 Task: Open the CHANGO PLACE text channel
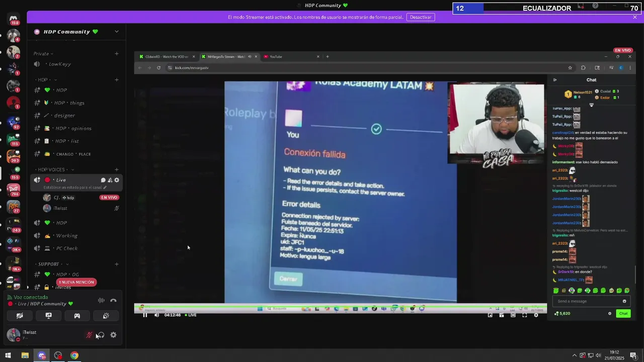click(75, 154)
